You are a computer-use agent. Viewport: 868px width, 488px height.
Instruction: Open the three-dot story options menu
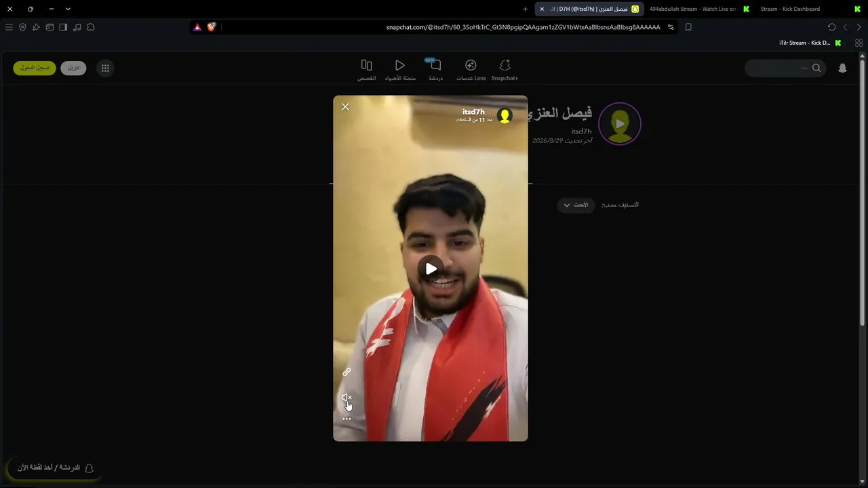pyautogui.click(x=347, y=419)
